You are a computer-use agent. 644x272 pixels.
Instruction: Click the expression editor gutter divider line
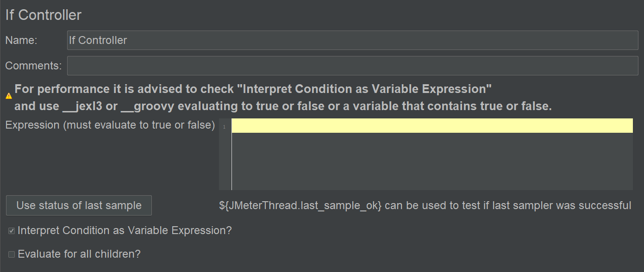(x=231, y=154)
